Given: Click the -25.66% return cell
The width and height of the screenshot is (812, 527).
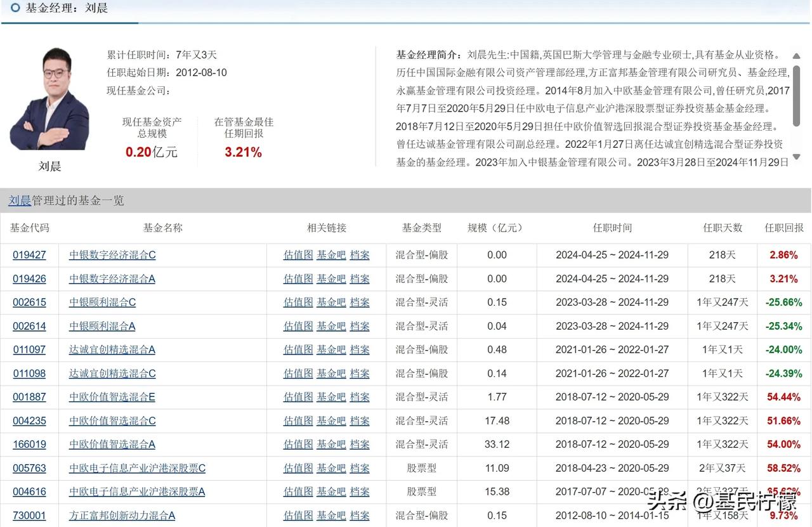Looking at the screenshot, I should pos(784,303).
